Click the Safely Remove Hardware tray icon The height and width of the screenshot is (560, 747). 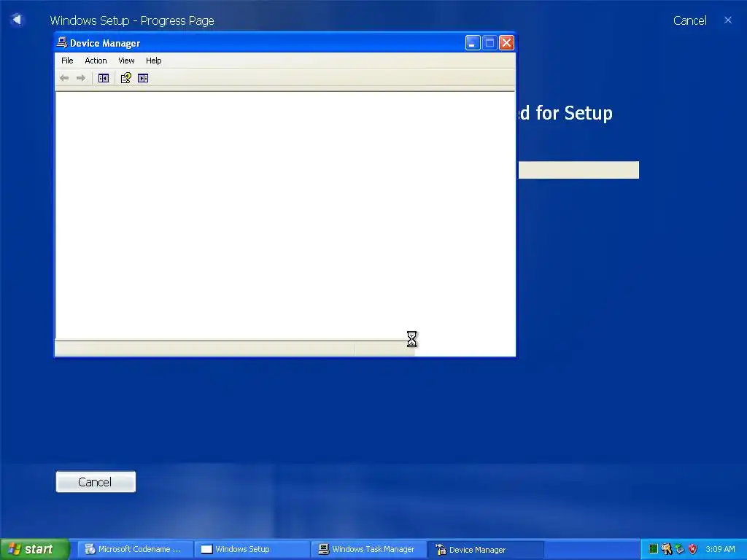(680, 549)
